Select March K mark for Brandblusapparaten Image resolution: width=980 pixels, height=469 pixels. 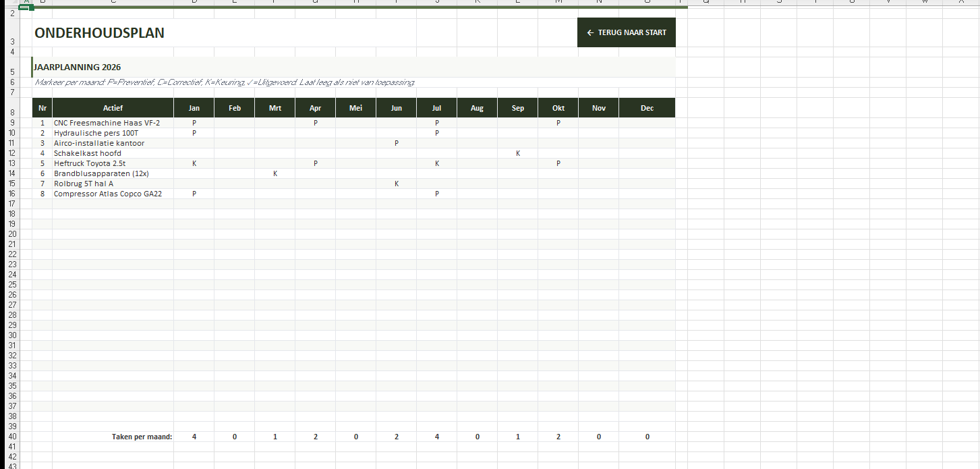pyautogui.click(x=275, y=173)
